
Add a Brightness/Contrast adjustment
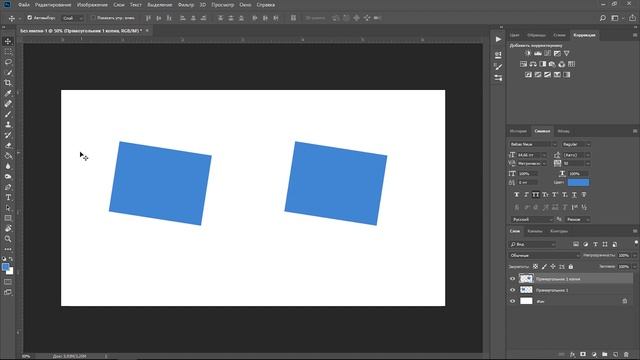[528, 53]
